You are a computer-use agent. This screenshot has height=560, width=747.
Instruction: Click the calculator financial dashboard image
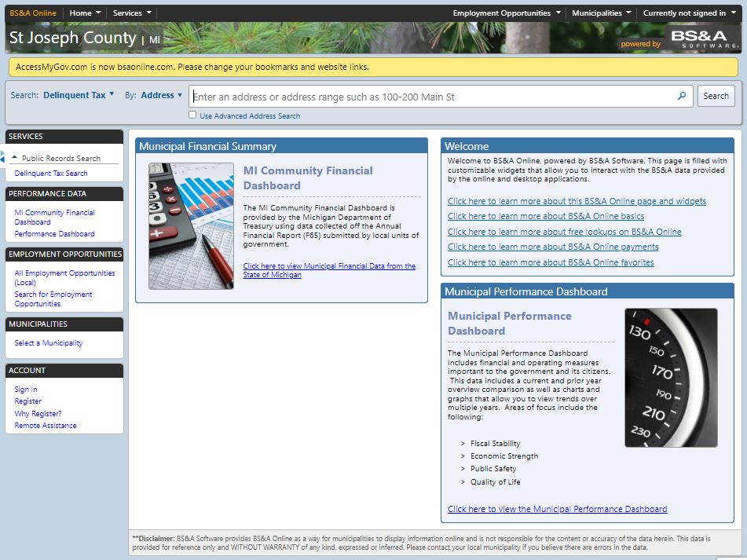coord(191,226)
